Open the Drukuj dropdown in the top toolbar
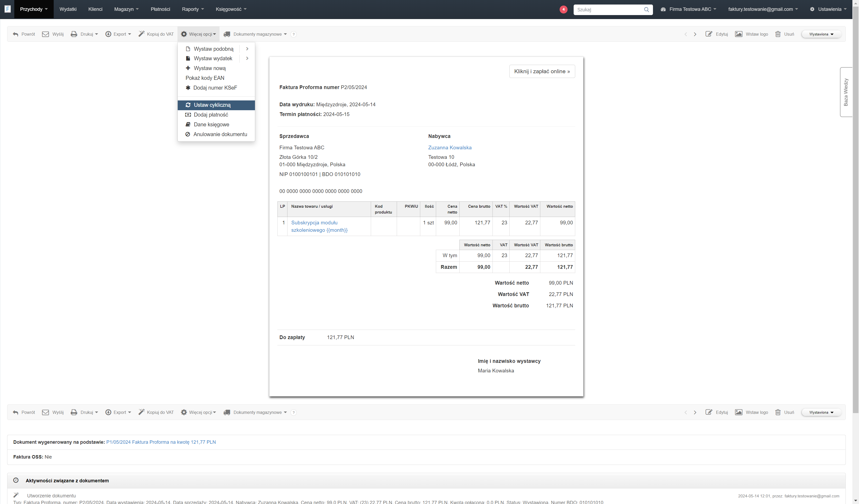 coord(84,34)
